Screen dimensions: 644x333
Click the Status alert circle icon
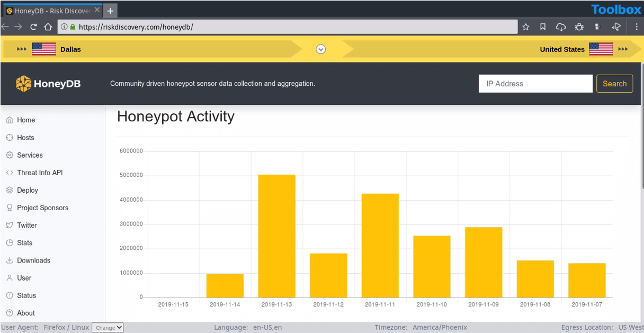pos(10,295)
